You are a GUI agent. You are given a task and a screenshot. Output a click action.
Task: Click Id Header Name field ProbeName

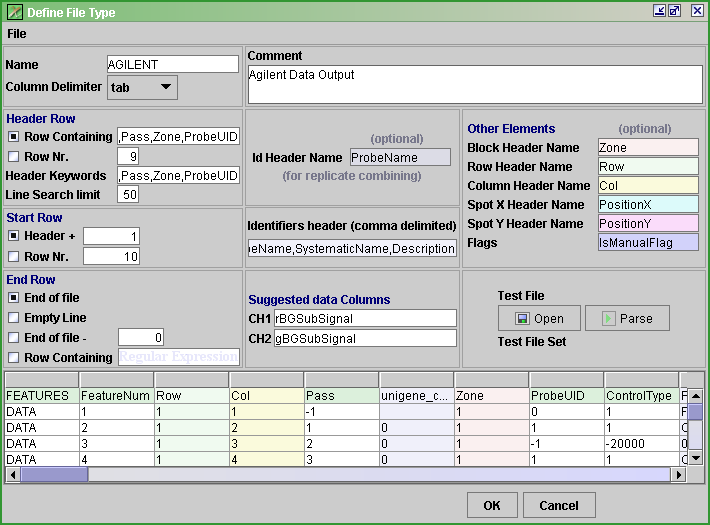click(x=400, y=157)
